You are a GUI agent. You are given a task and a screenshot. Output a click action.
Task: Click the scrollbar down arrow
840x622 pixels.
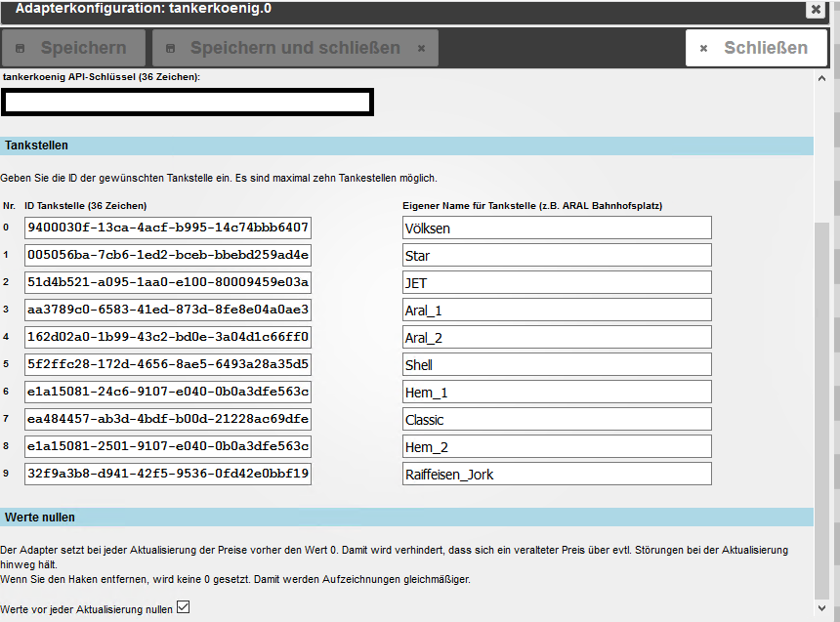pyautogui.click(x=821, y=607)
